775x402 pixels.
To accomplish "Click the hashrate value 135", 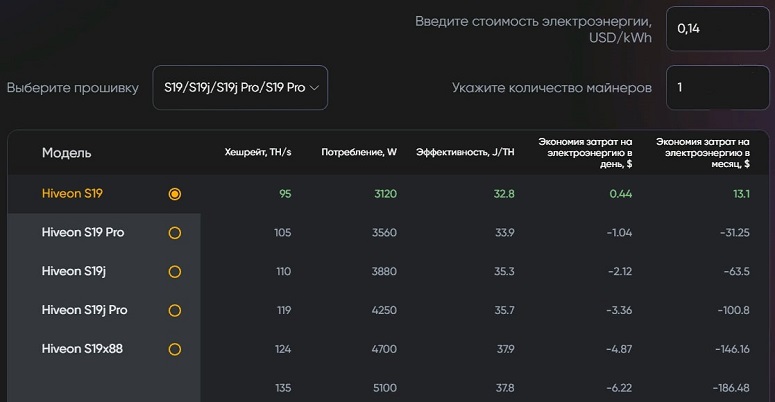I will 283,388.
